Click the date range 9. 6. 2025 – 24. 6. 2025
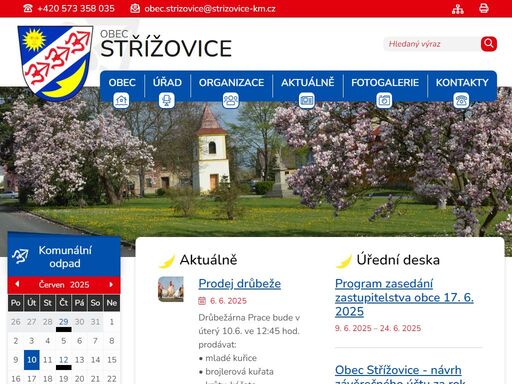Viewport: 512px width, 384px height. [378, 328]
